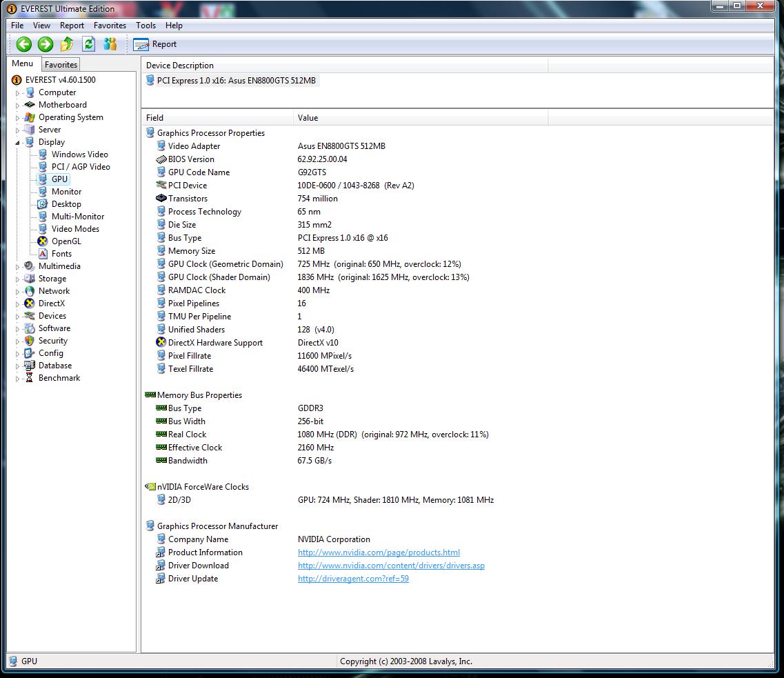The image size is (784, 678).
Task: Click the DirectX Hardware Support icon
Action: tap(161, 343)
